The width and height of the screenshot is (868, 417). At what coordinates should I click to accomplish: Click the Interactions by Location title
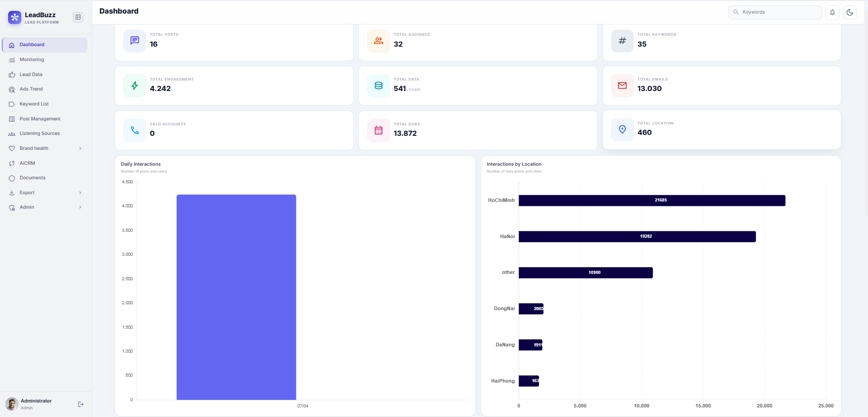point(514,164)
